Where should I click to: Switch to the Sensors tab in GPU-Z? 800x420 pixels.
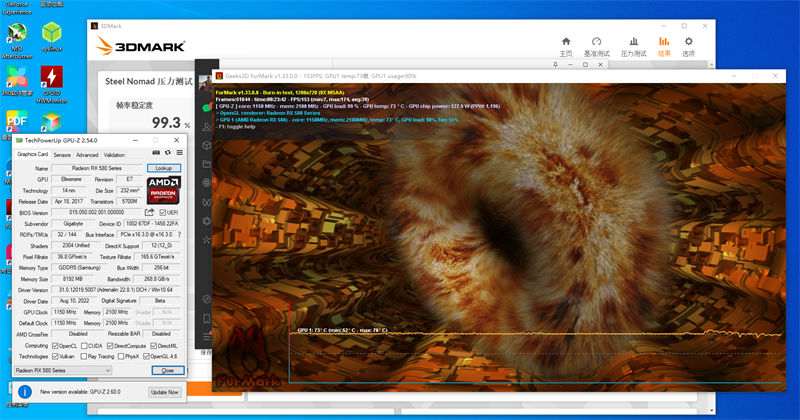(62, 155)
